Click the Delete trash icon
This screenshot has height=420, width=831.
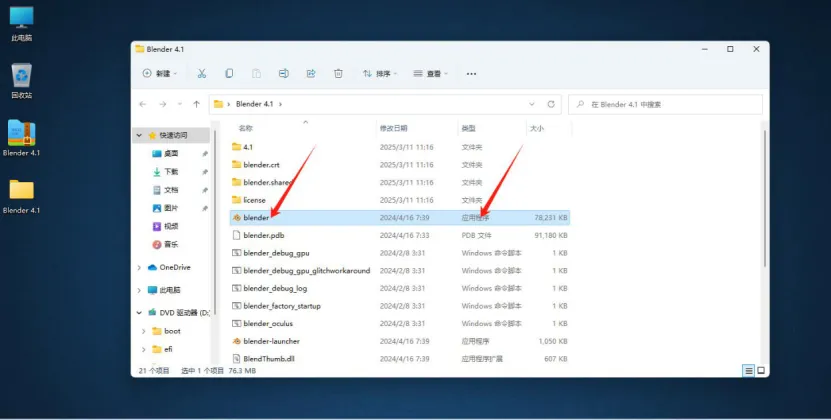coord(338,74)
